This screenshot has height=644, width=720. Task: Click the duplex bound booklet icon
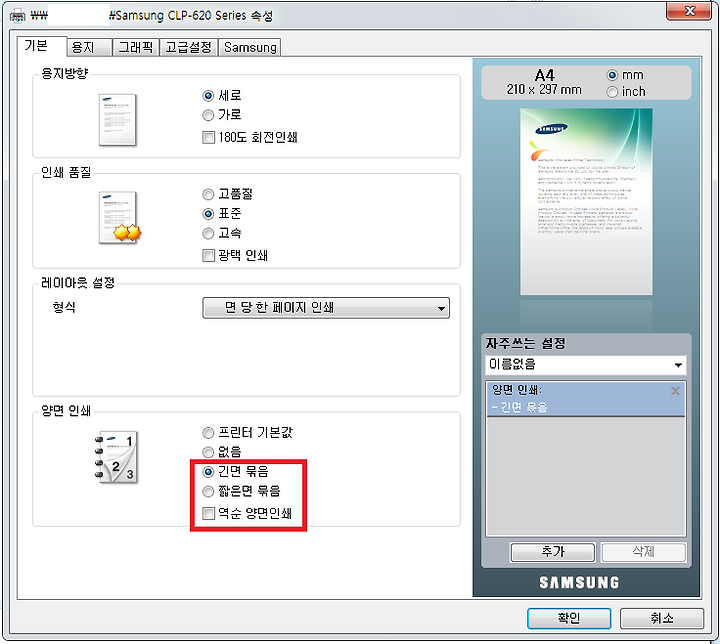[x=117, y=457]
